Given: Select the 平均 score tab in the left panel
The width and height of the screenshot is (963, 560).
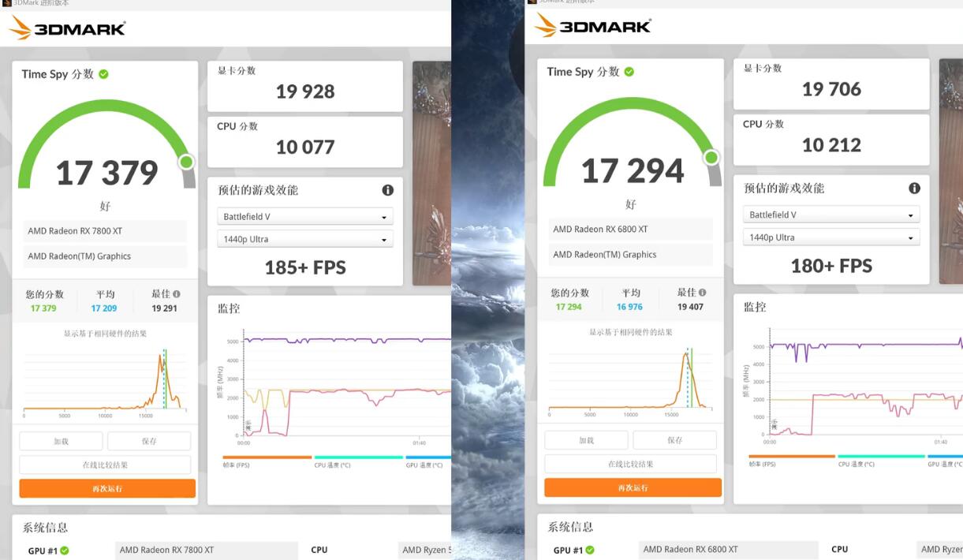Looking at the screenshot, I should click(104, 301).
